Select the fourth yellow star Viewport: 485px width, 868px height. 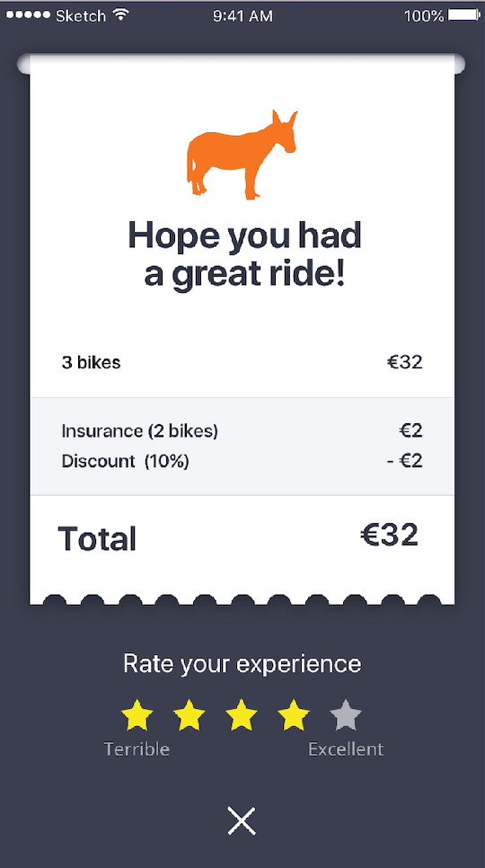[293, 714]
